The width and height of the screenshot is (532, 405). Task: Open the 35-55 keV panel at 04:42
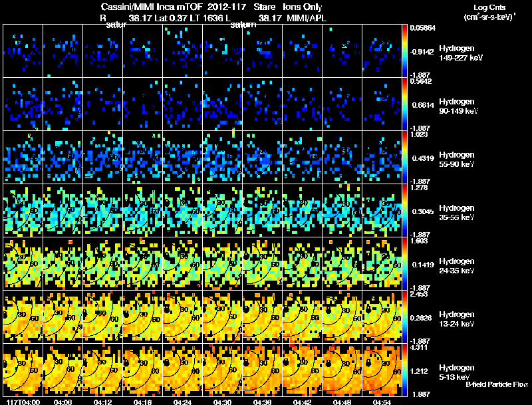point(303,210)
